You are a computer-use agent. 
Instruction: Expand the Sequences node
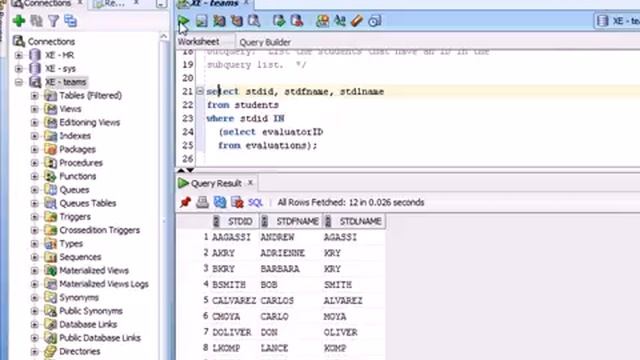pyautogui.click(x=35, y=257)
